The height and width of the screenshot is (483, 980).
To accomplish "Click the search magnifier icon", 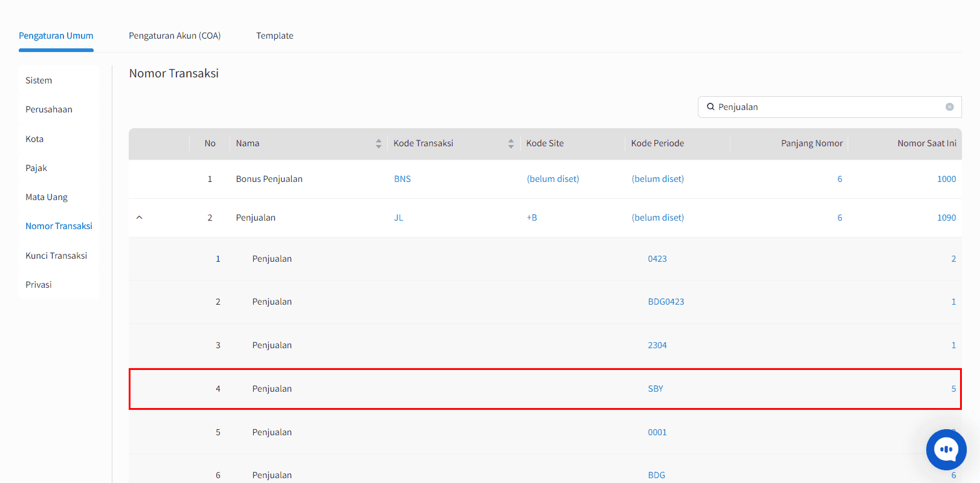I will click(711, 107).
